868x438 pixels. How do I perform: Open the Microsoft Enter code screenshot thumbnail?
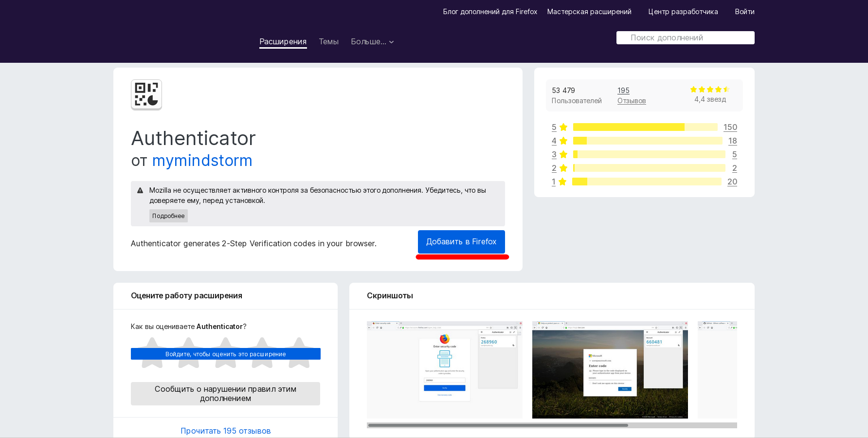pyautogui.click(x=610, y=370)
